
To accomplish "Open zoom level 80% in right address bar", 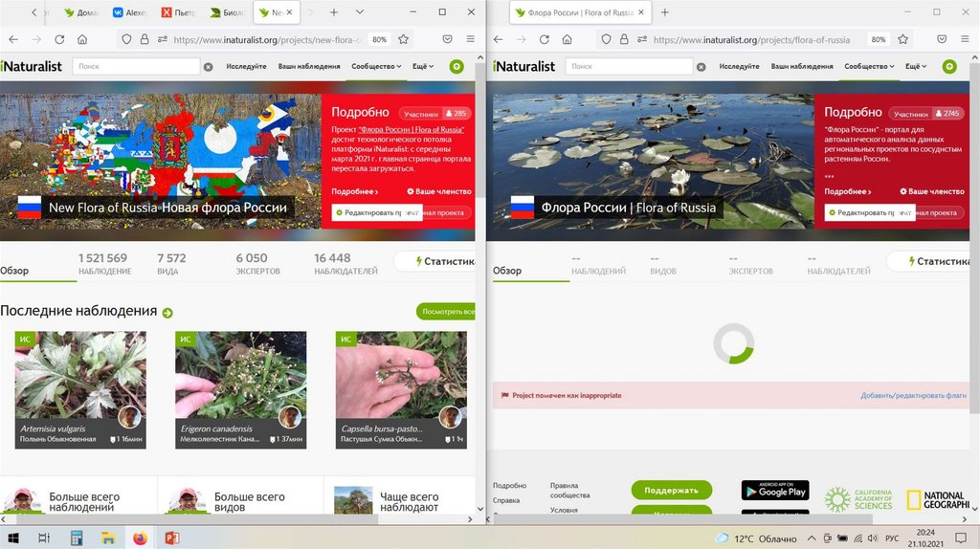I will 879,39.
